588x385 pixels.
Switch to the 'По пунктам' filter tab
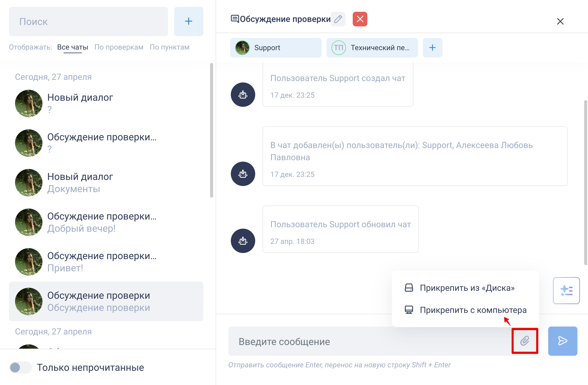[x=169, y=47]
